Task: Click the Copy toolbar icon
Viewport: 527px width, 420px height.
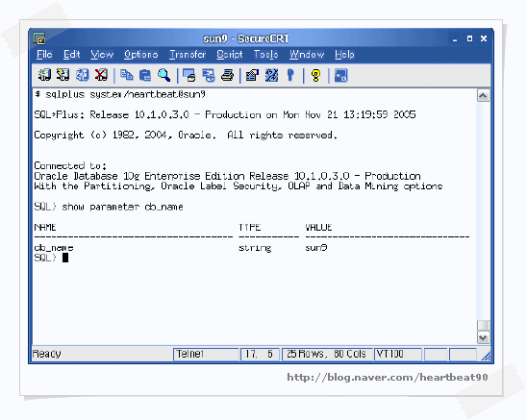Action: [x=126, y=75]
